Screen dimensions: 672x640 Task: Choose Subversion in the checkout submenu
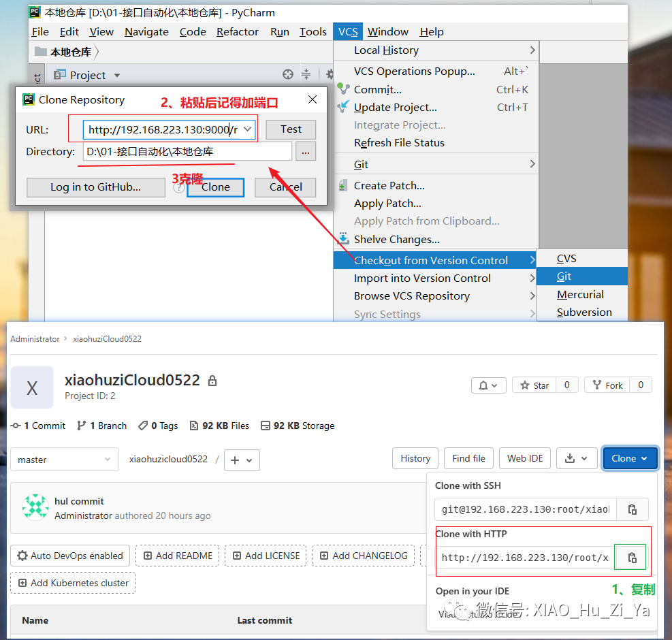pyautogui.click(x=582, y=312)
